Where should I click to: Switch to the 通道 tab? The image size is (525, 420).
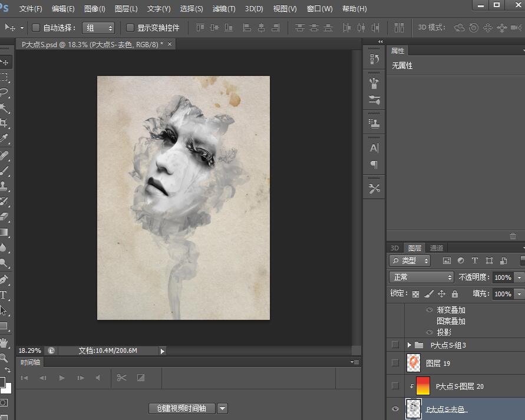pos(437,248)
